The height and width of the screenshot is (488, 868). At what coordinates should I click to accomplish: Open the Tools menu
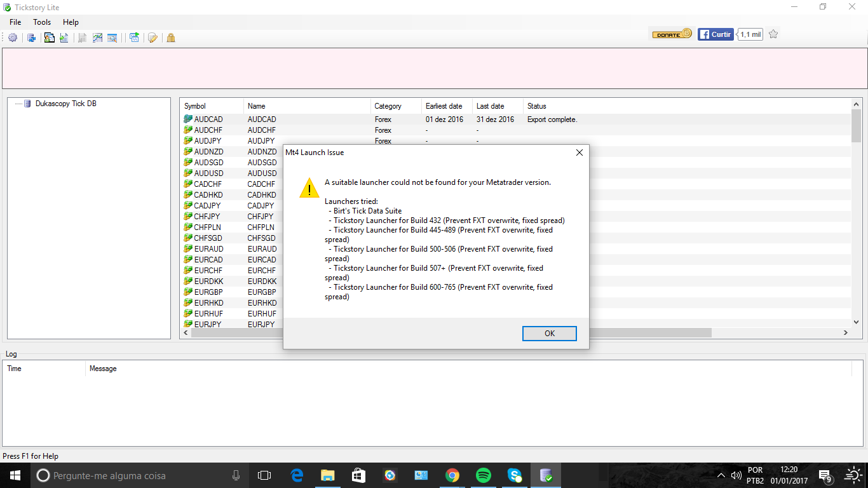point(42,22)
